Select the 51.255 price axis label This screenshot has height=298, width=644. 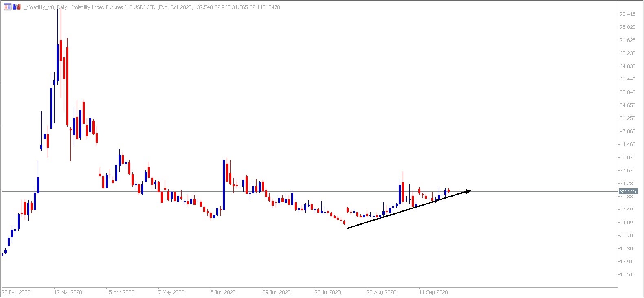click(x=627, y=118)
